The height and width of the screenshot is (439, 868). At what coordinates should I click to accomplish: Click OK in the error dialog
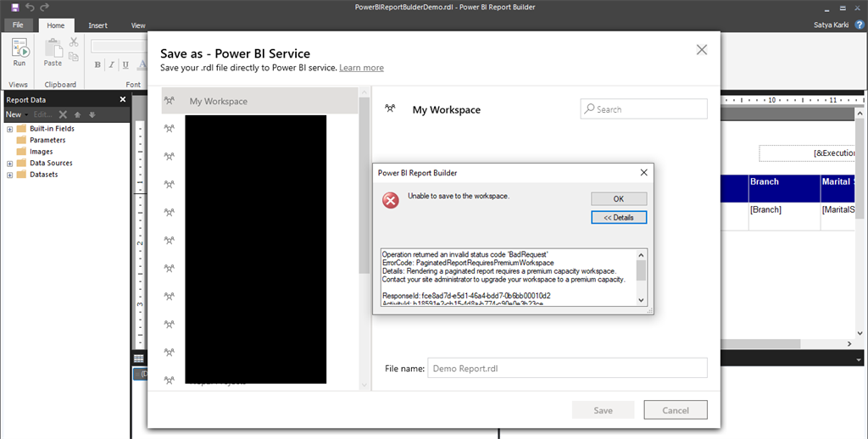[x=618, y=199]
